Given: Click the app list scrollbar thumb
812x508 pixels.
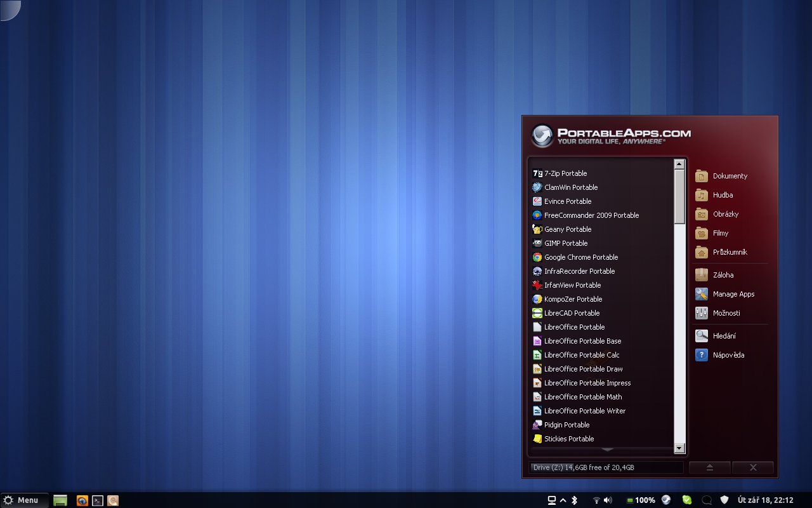Looking at the screenshot, I should (x=679, y=197).
